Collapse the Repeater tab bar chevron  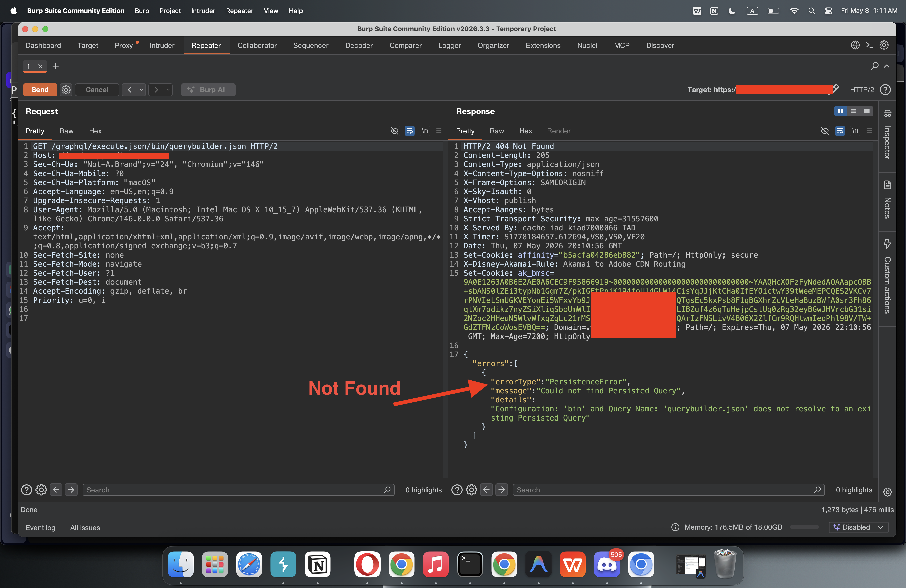[887, 66]
